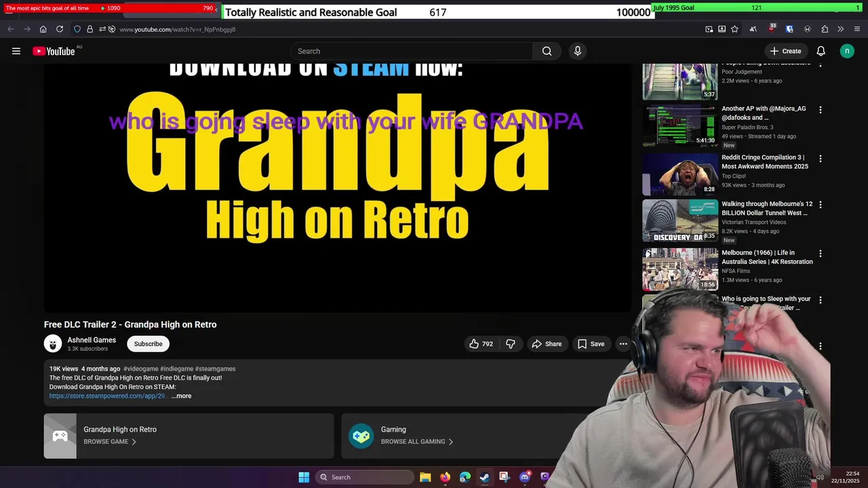Open options for Reddit Cringe Compilation 3 video

pyautogui.click(x=821, y=159)
